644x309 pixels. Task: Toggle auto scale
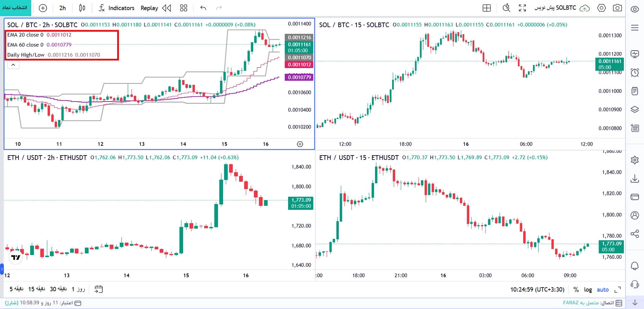click(x=603, y=290)
